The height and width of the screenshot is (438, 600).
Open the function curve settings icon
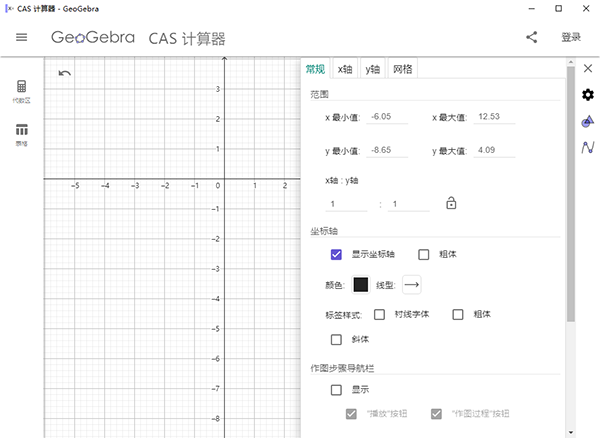click(x=588, y=148)
